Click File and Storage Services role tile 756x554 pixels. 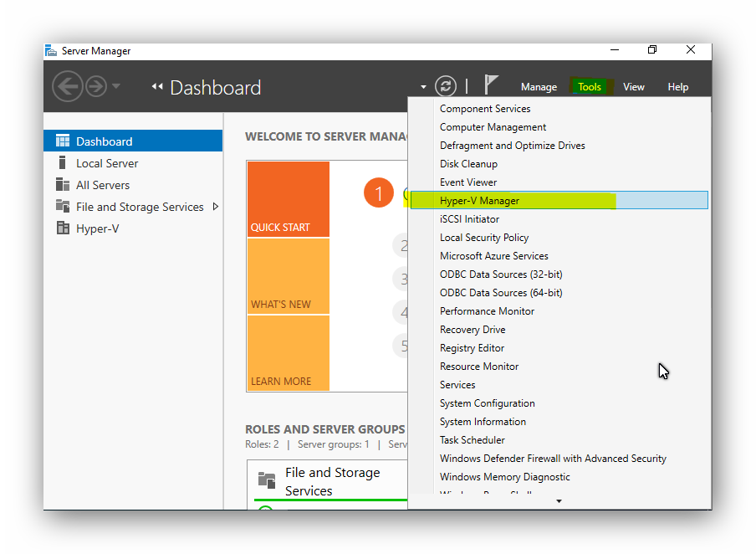click(331, 482)
